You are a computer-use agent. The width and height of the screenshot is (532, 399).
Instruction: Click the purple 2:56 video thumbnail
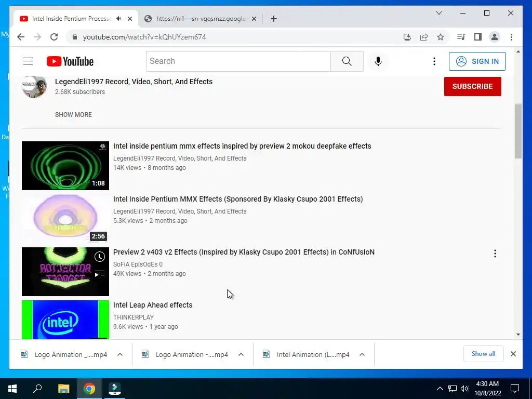pos(65,219)
